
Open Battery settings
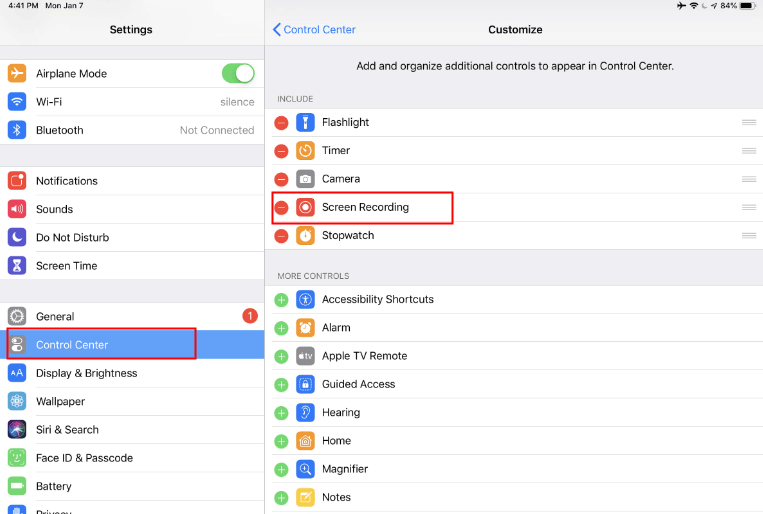point(132,486)
